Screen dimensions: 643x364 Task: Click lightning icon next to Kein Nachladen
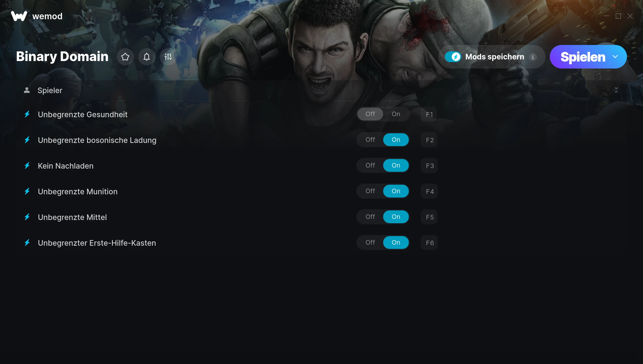coord(27,166)
